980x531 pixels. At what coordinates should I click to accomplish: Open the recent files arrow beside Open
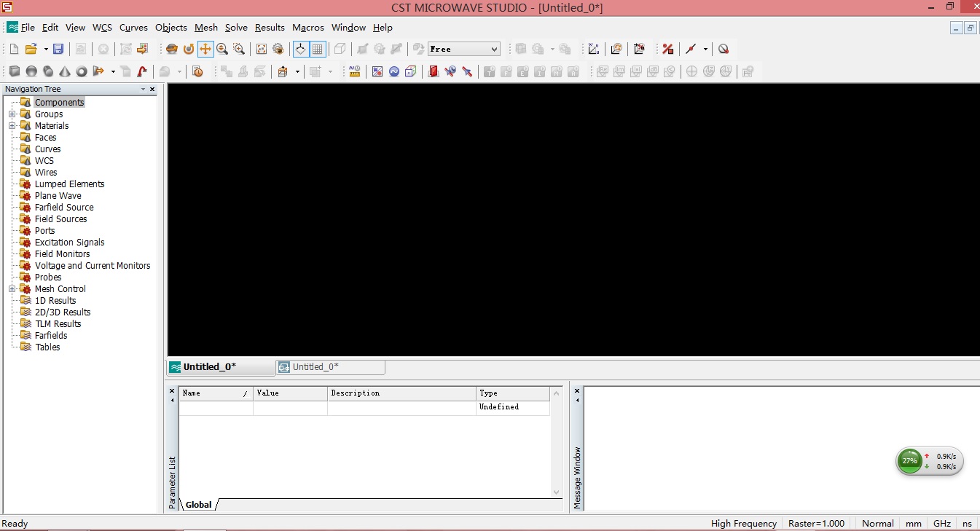click(46, 49)
